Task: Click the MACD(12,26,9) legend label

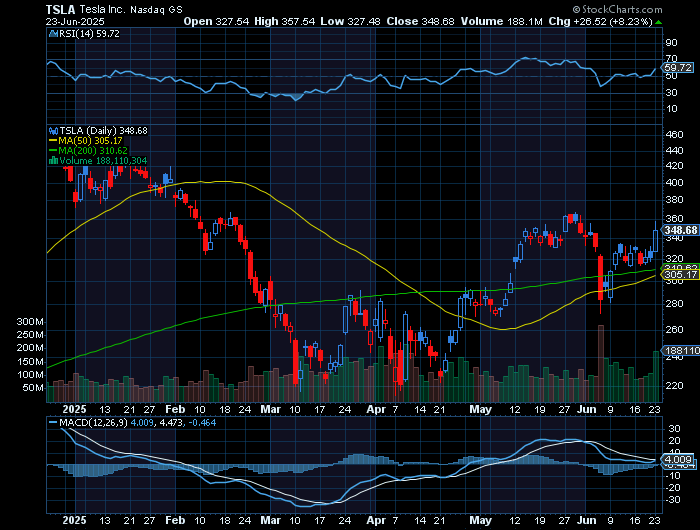Action: pyautogui.click(x=94, y=422)
